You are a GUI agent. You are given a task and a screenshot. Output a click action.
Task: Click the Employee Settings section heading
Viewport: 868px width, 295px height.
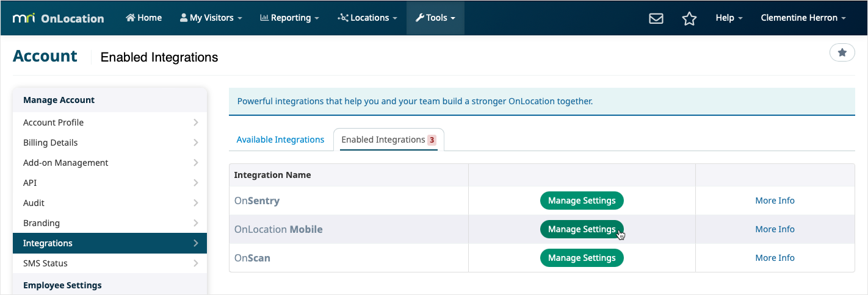click(x=62, y=285)
